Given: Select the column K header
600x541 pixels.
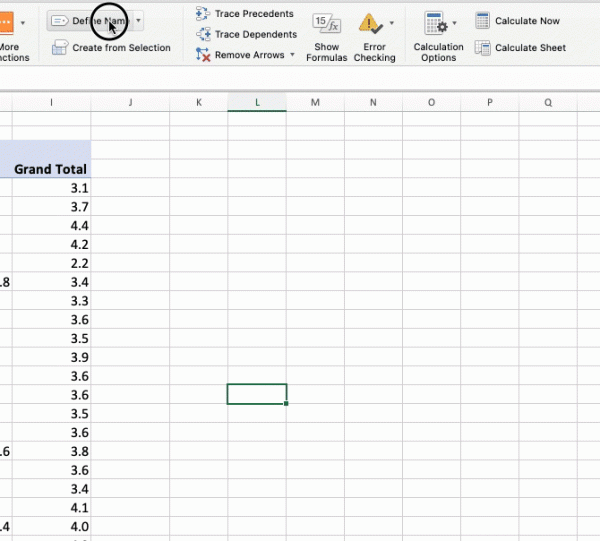Looking at the screenshot, I should click(x=199, y=102).
